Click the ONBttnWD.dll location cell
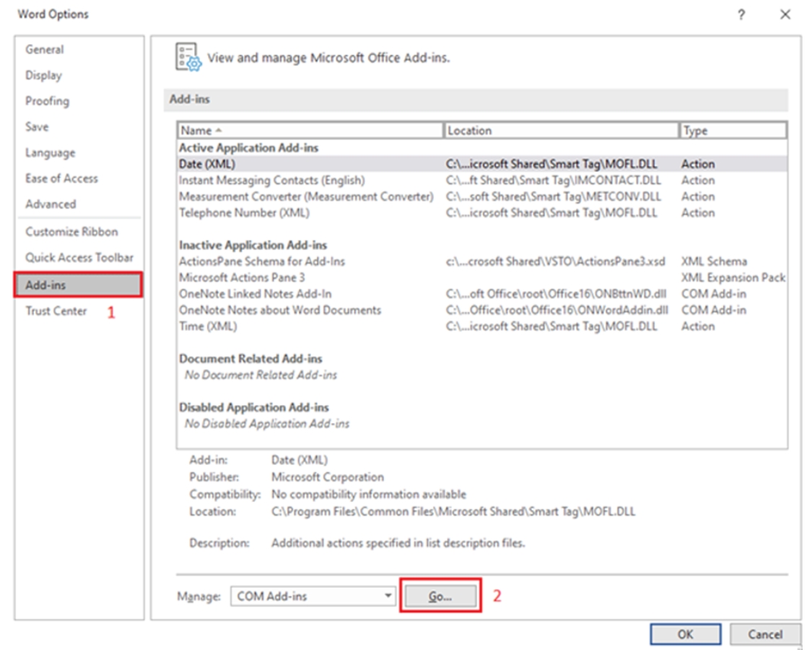 click(x=556, y=294)
